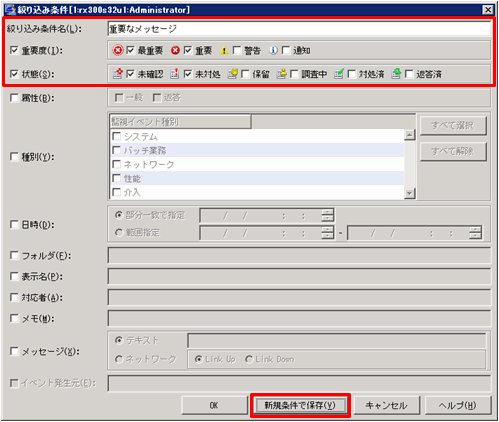The height and width of the screenshot is (422, 499).
Task: Click the 重要 red error icon
Action: [175, 50]
